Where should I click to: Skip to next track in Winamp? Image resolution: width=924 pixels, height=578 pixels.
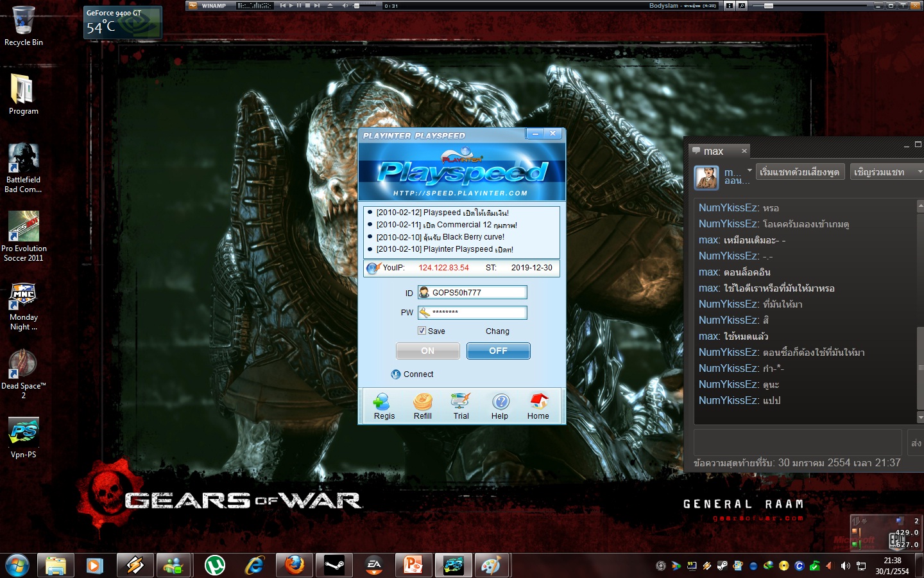[317, 6]
